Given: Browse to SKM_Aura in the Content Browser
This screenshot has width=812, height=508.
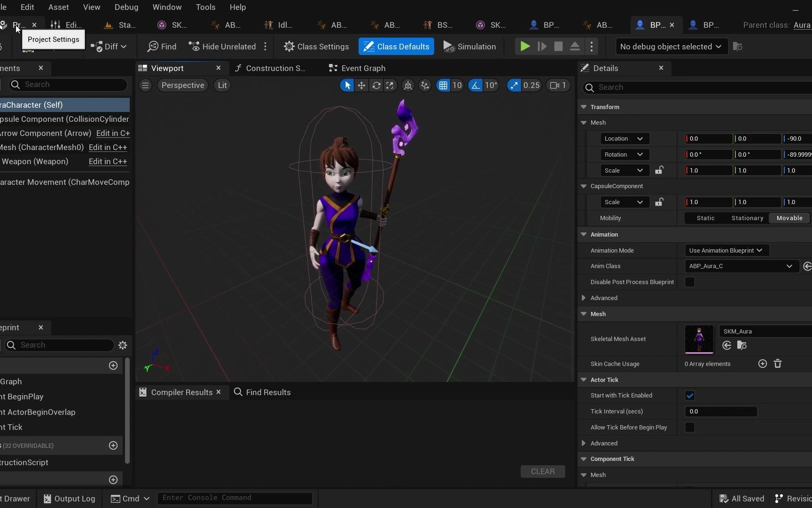Looking at the screenshot, I should pyautogui.click(x=742, y=345).
